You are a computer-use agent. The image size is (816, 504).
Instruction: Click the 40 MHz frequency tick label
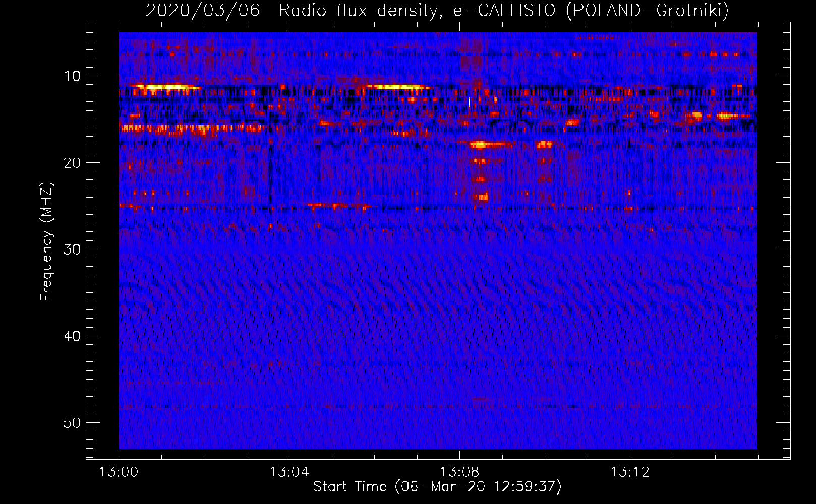[72, 336]
